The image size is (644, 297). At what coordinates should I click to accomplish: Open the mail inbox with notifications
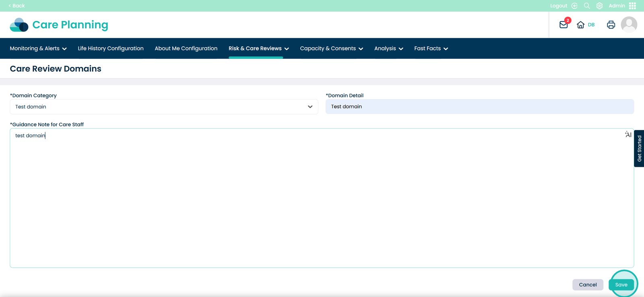point(563,25)
